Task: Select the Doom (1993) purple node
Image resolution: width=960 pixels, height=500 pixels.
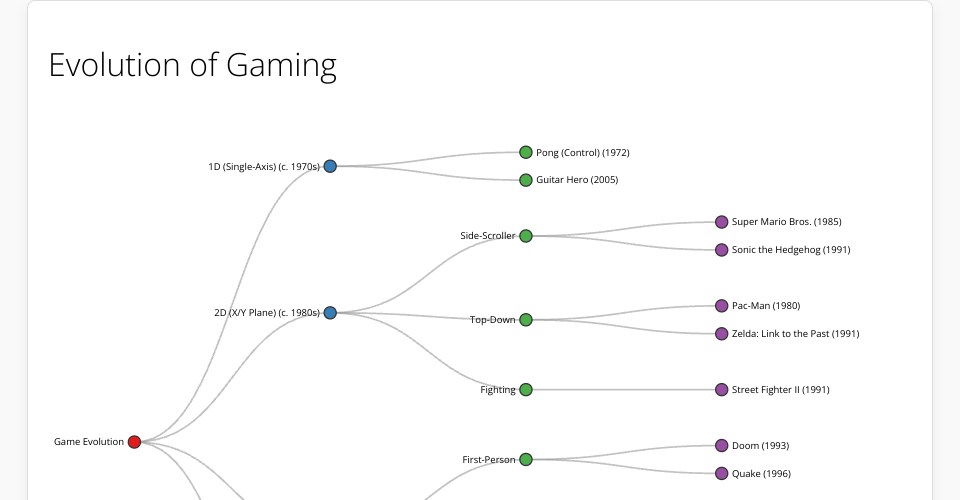Action: coord(721,446)
